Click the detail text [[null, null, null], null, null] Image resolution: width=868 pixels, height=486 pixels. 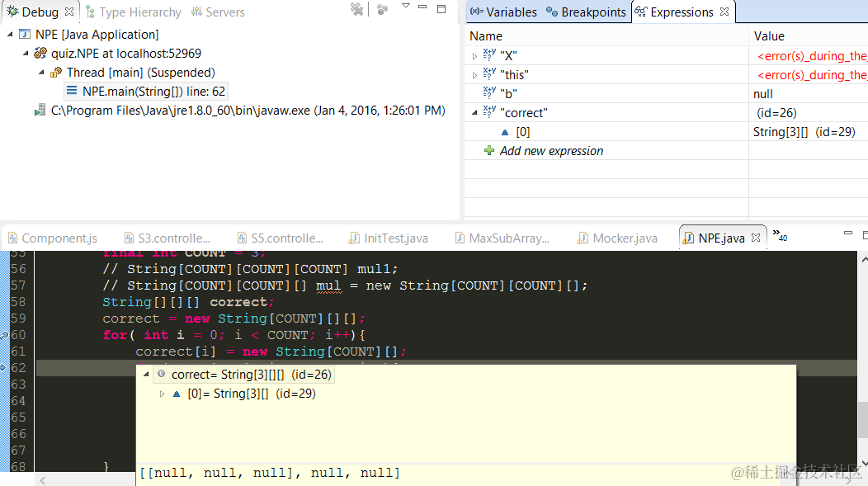(x=269, y=474)
